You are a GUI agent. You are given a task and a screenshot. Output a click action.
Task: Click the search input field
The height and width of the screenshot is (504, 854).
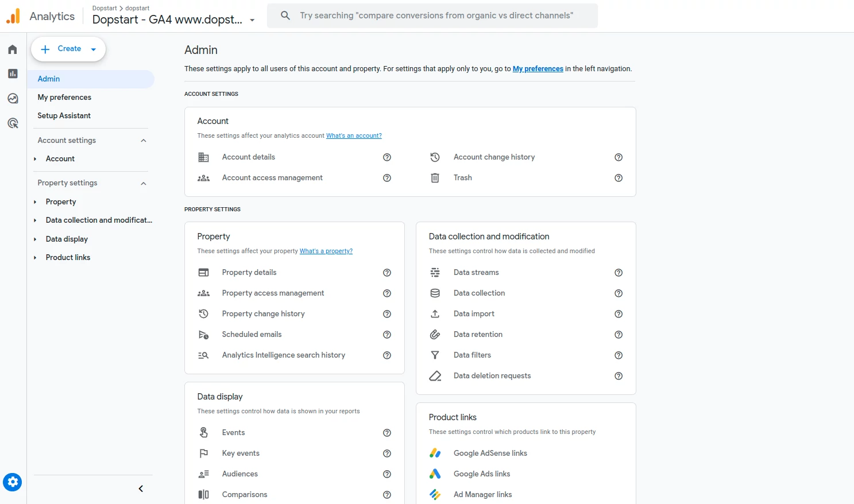[432, 15]
